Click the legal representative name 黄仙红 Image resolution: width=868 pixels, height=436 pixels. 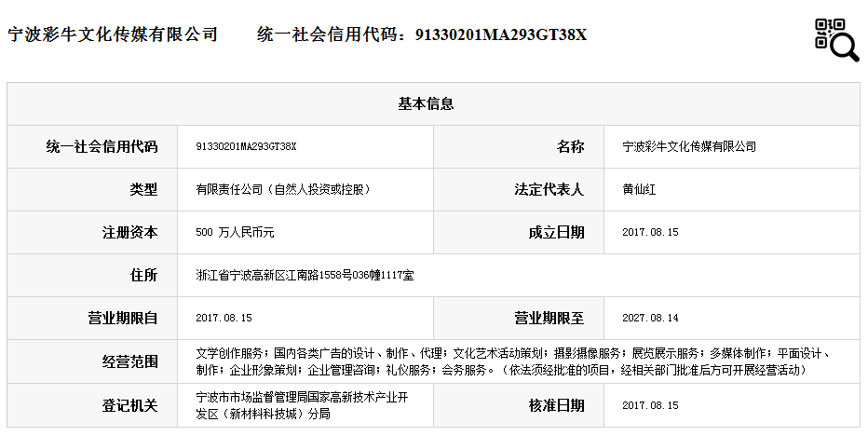click(639, 189)
